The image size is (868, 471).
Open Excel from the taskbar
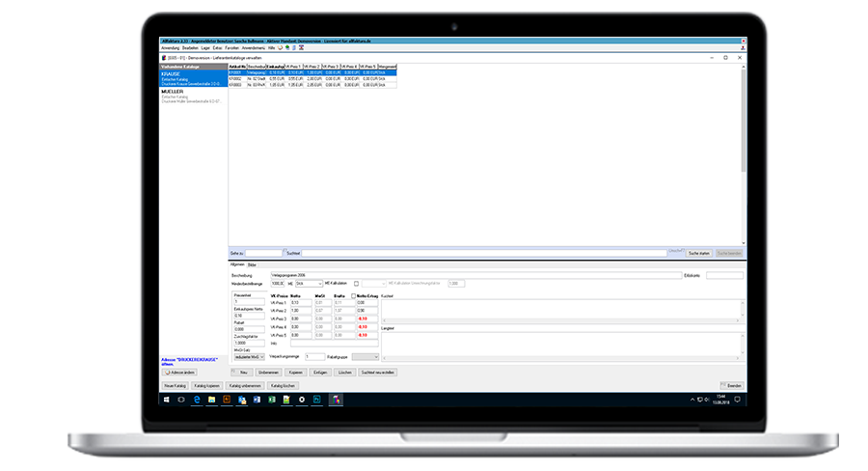click(271, 398)
